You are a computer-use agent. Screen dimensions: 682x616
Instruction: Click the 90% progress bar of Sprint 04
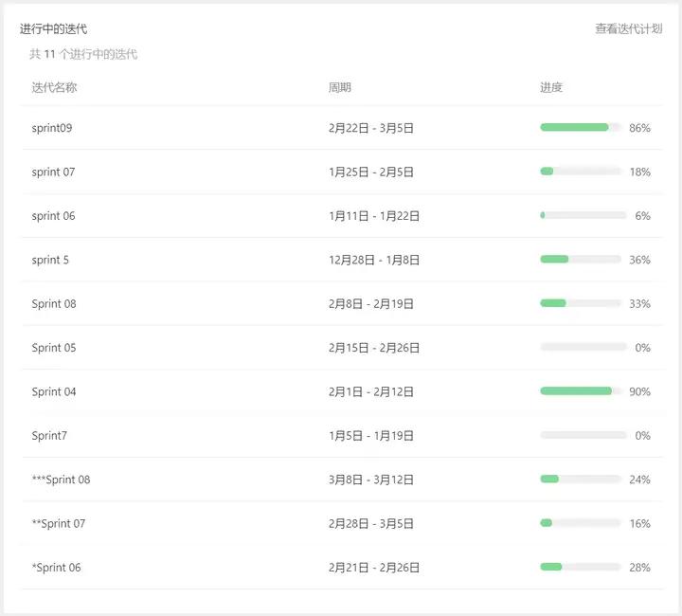click(x=581, y=390)
